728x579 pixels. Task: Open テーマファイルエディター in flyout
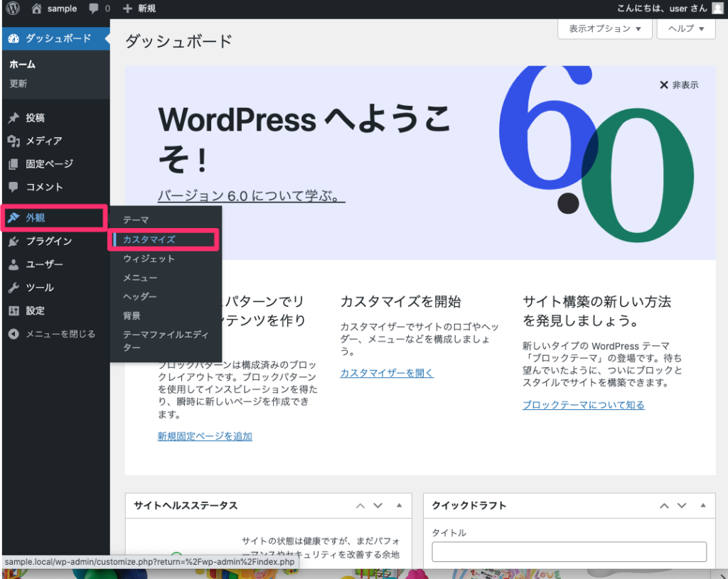[166, 341]
